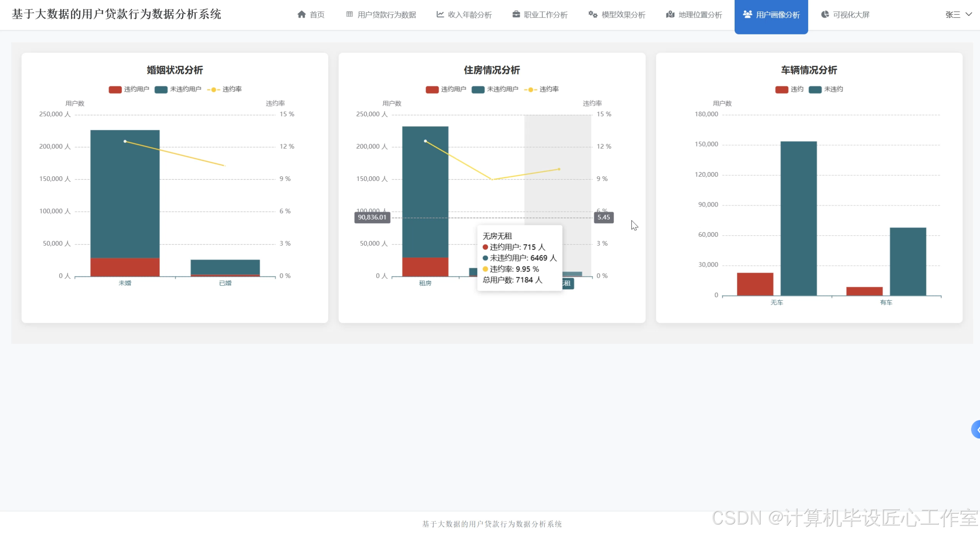Click the red 无车 default bar
This screenshot has height=534, width=980.
pyautogui.click(x=755, y=284)
